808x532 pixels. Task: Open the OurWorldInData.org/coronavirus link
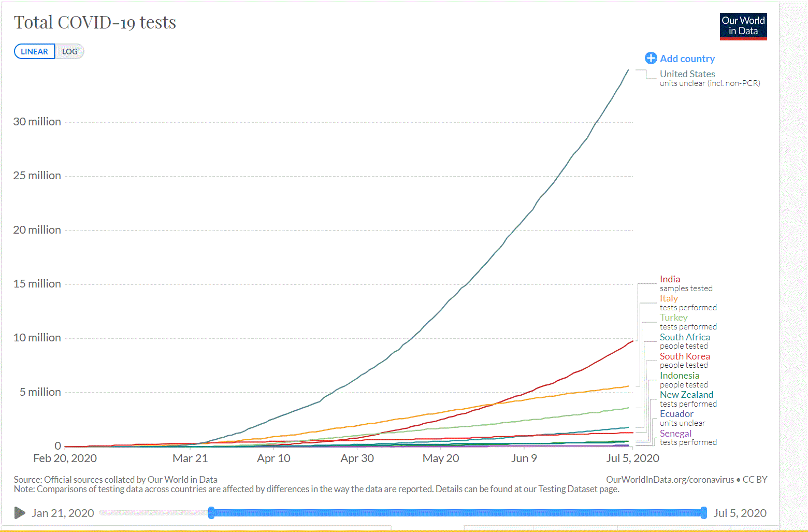pos(670,480)
